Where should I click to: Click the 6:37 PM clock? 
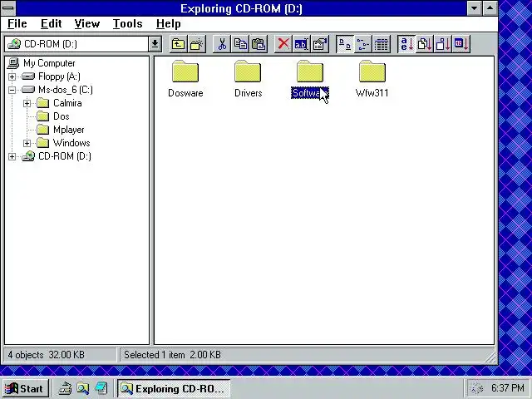(508, 388)
